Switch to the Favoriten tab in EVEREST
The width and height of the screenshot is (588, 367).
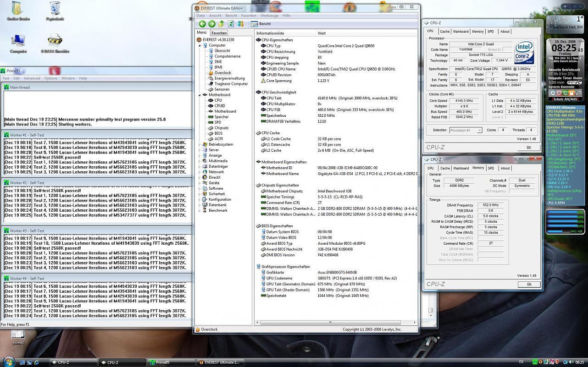click(219, 33)
